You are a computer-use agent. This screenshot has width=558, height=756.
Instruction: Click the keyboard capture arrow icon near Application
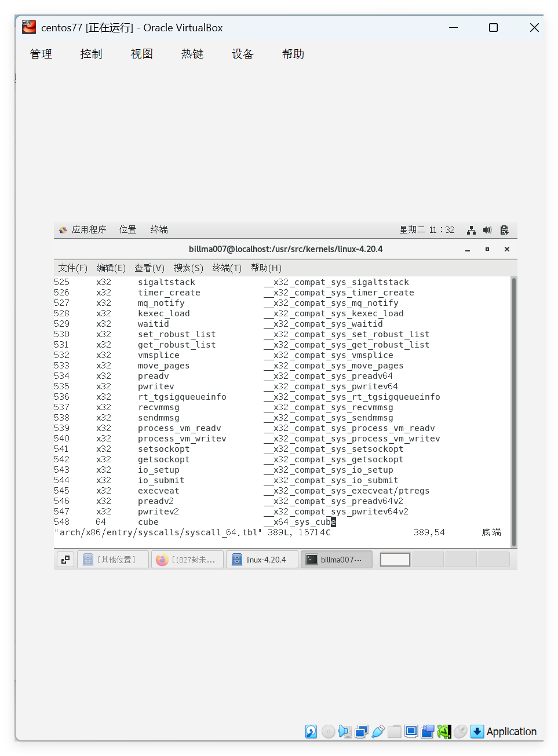(477, 732)
